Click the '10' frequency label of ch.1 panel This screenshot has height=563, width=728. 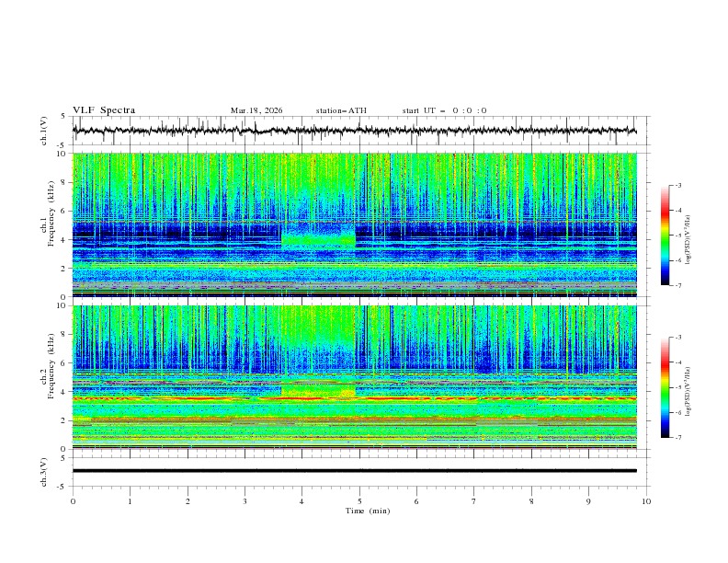(61, 154)
